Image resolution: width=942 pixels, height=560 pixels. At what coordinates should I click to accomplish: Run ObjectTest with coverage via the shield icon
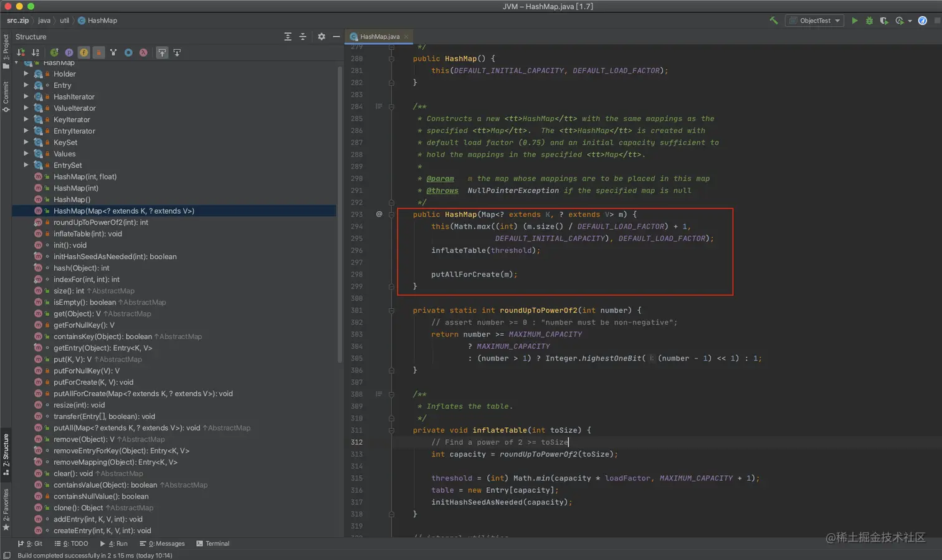883,21
